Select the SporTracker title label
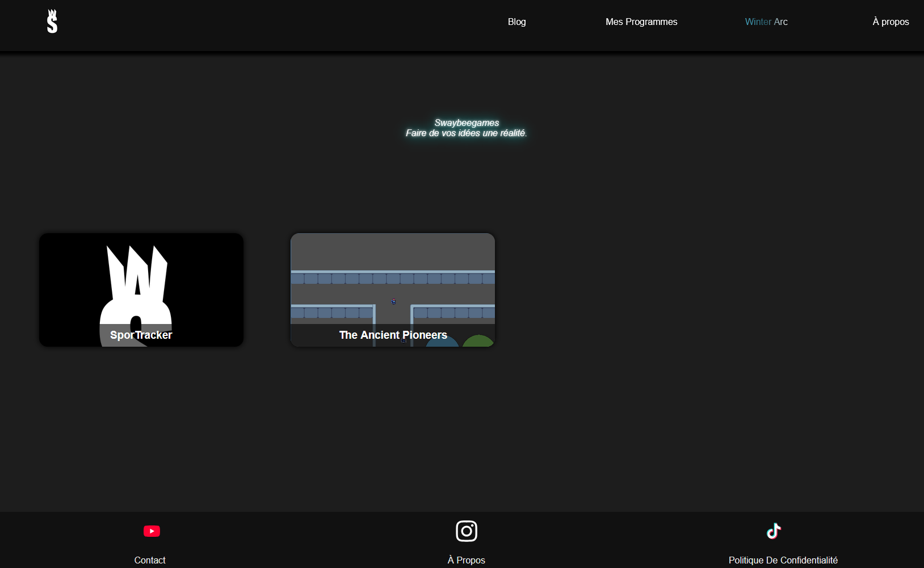This screenshot has width=924, height=568. [141, 335]
